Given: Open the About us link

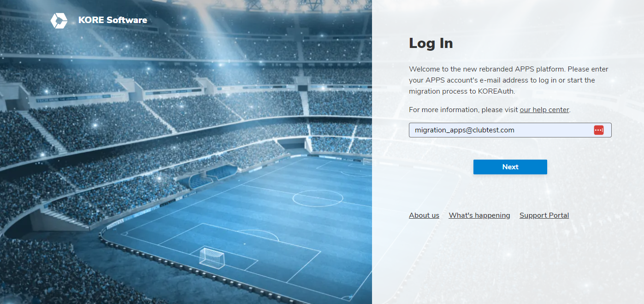Looking at the screenshot, I should tap(424, 215).
